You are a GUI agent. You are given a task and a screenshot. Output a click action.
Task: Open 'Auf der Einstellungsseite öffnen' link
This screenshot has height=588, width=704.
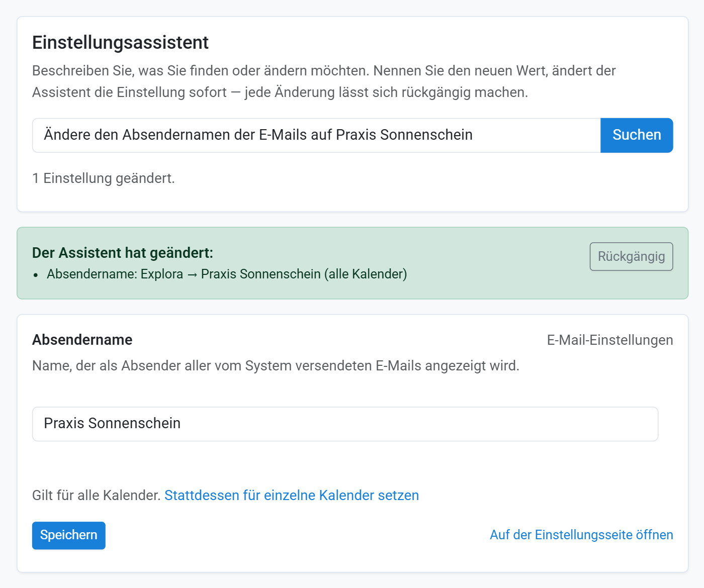click(x=581, y=535)
